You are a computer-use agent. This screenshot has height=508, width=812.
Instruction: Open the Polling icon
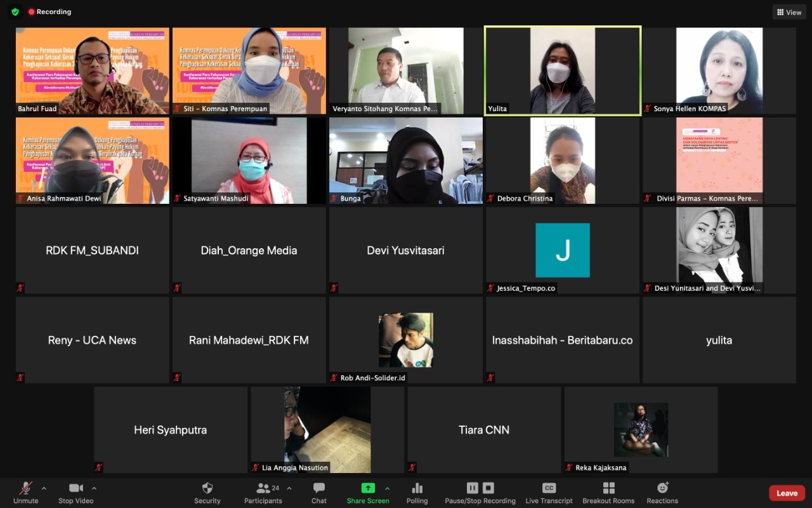pyautogui.click(x=417, y=488)
